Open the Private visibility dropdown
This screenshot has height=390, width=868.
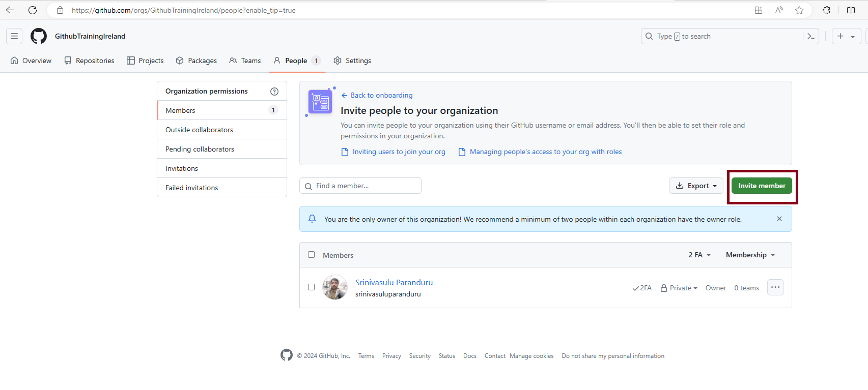pos(679,288)
